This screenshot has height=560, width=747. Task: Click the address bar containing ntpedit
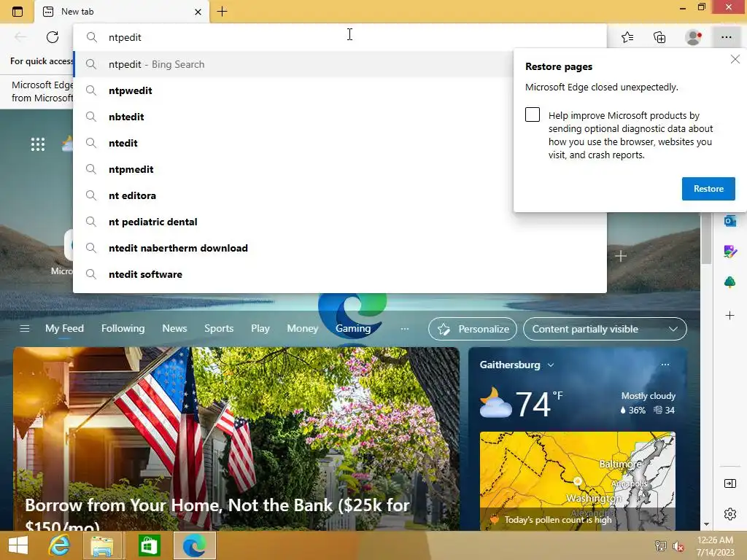pyautogui.click(x=340, y=37)
